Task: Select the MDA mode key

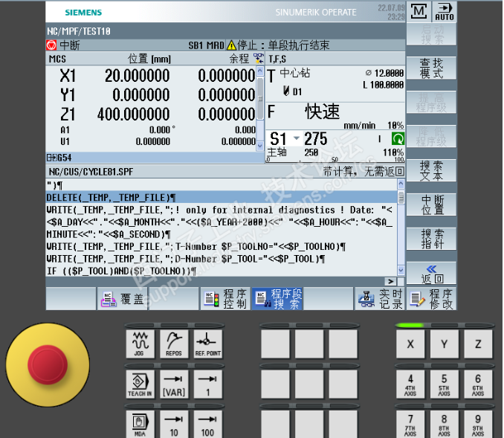Action: [x=140, y=424]
